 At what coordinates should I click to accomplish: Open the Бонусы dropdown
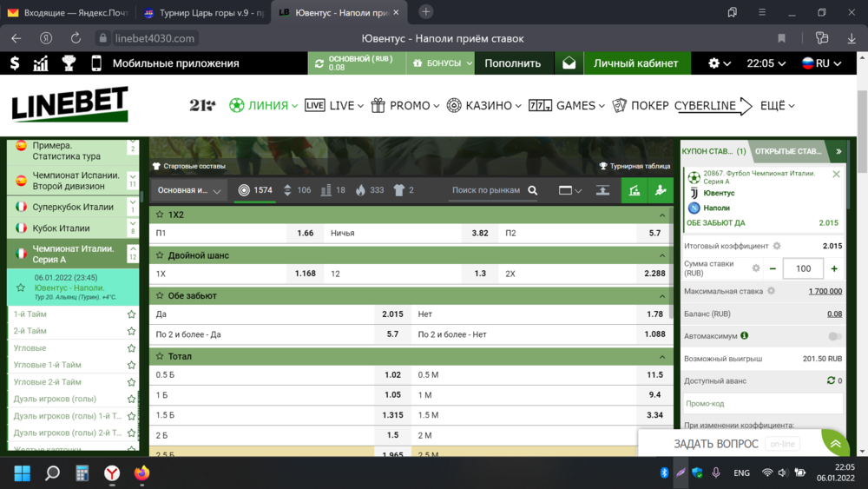[x=440, y=63]
